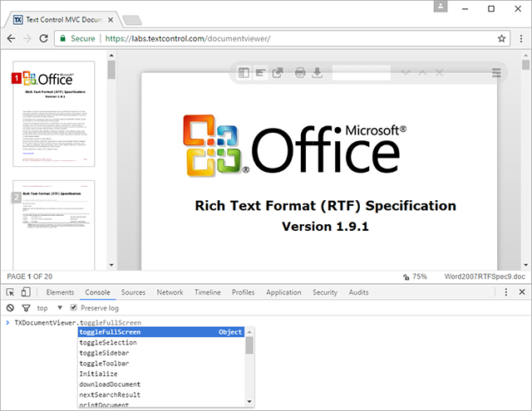Switch to the Audits tab

[x=358, y=292]
